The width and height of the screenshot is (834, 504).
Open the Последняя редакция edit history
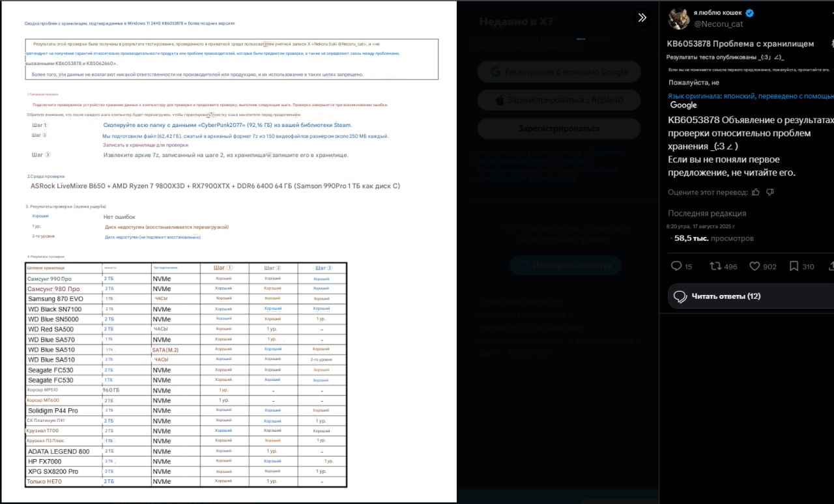[707, 214]
